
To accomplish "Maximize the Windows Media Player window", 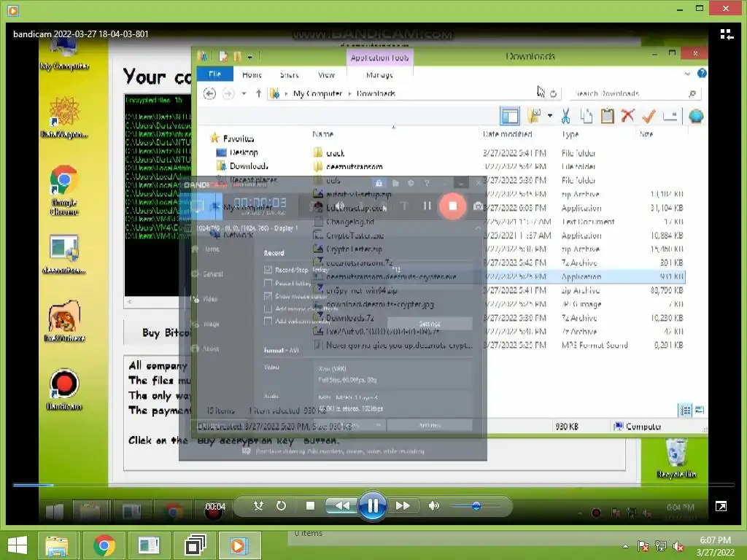I will [x=700, y=9].
